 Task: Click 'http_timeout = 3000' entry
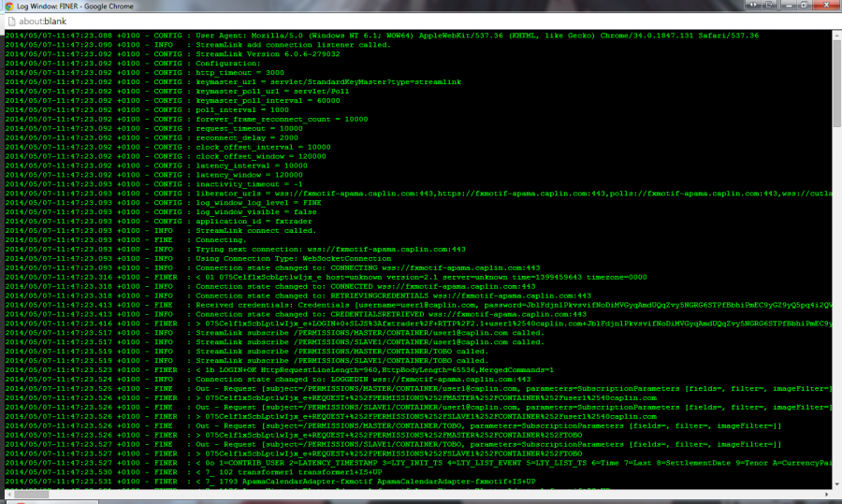point(144,72)
